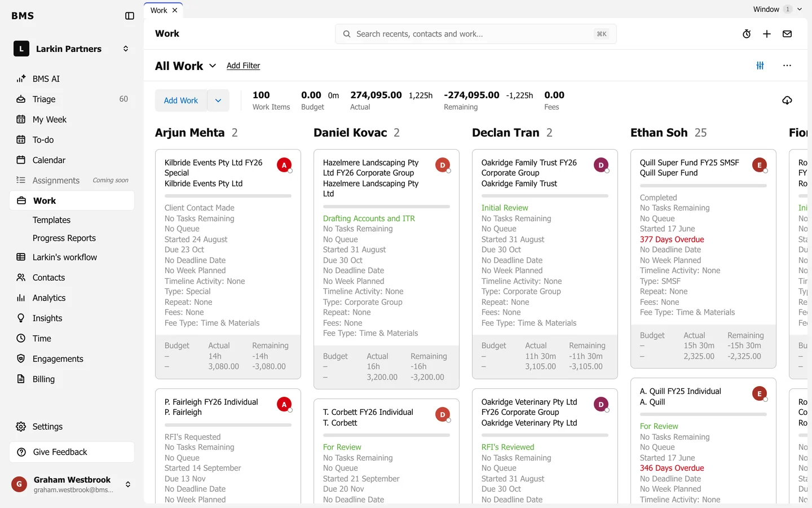This screenshot has height=508, width=812.
Task: Open Larkin's workflow in sidebar
Action: pos(72,257)
